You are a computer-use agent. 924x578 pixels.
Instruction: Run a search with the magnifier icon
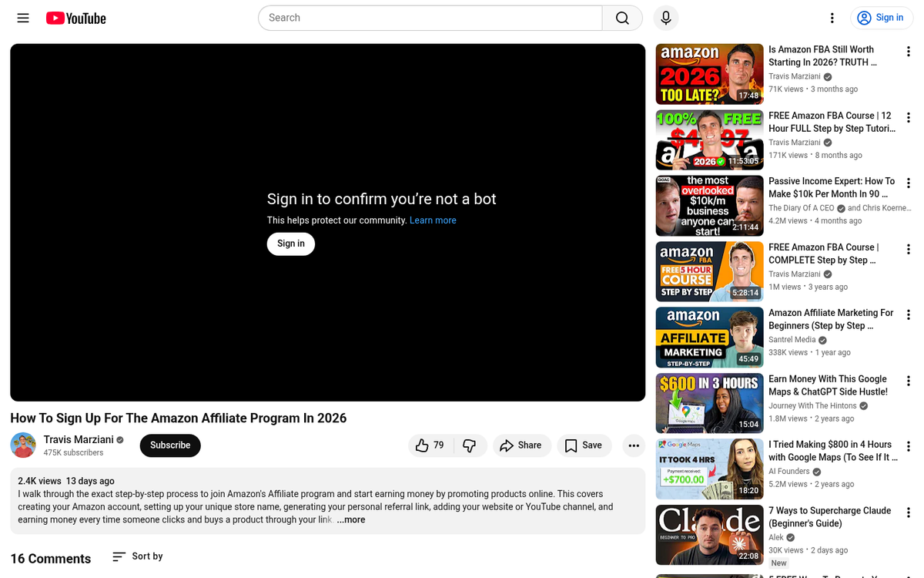pos(622,18)
